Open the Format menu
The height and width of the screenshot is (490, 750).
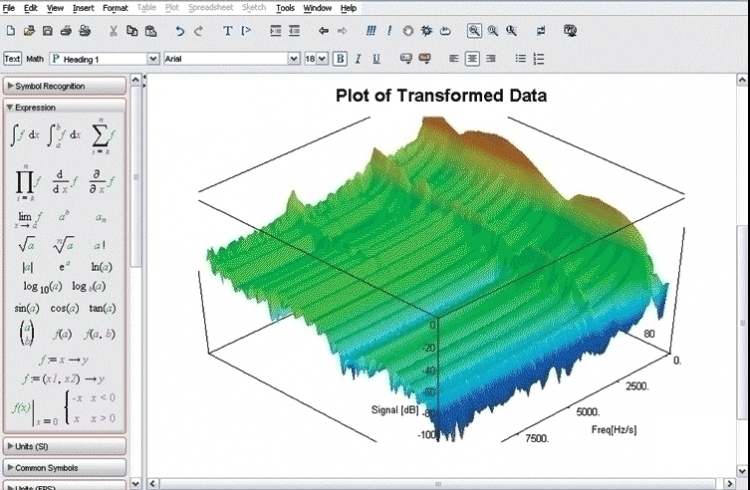pyautogui.click(x=115, y=8)
